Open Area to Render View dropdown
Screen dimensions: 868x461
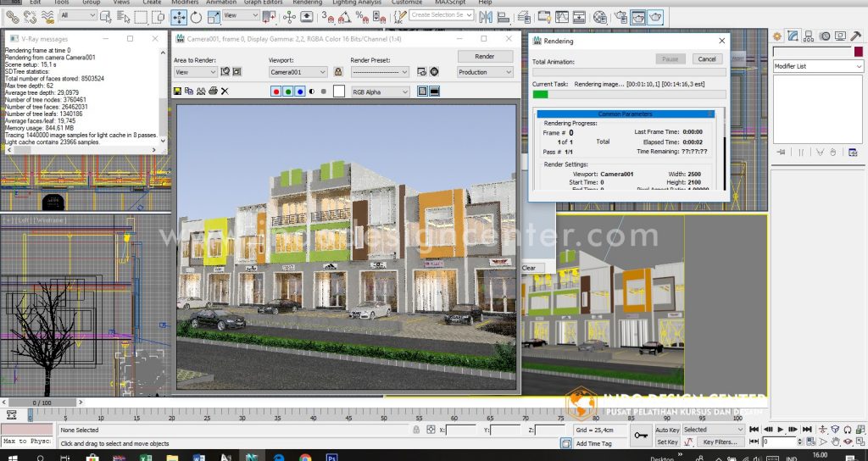(196, 72)
